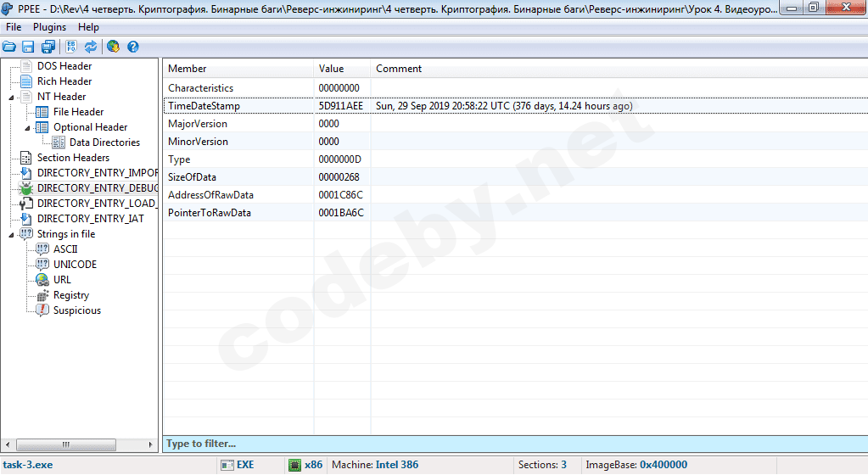Click the Sections: 3 status entry
The width and height of the screenshot is (868, 475).
click(542, 465)
